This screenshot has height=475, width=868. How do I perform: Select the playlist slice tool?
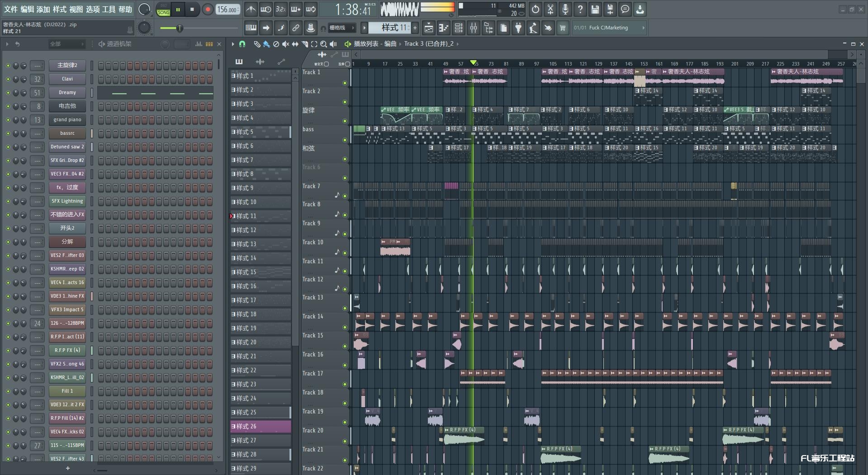point(304,44)
